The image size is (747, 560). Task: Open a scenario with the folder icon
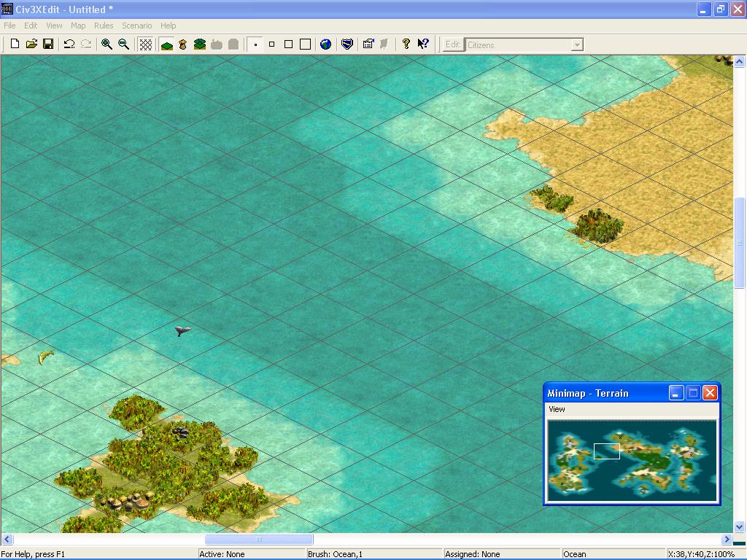[31, 44]
